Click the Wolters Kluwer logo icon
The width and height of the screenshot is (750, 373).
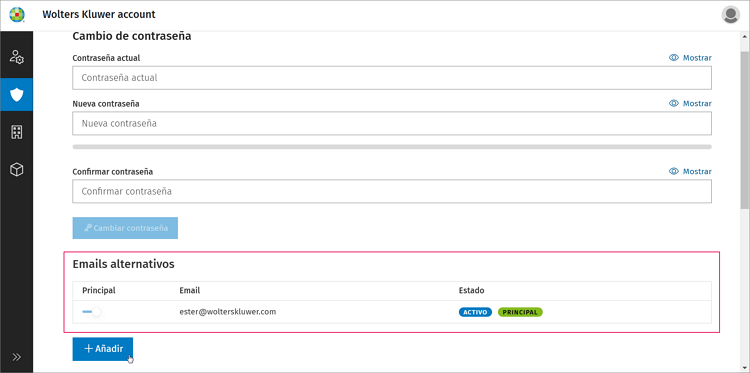17,15
